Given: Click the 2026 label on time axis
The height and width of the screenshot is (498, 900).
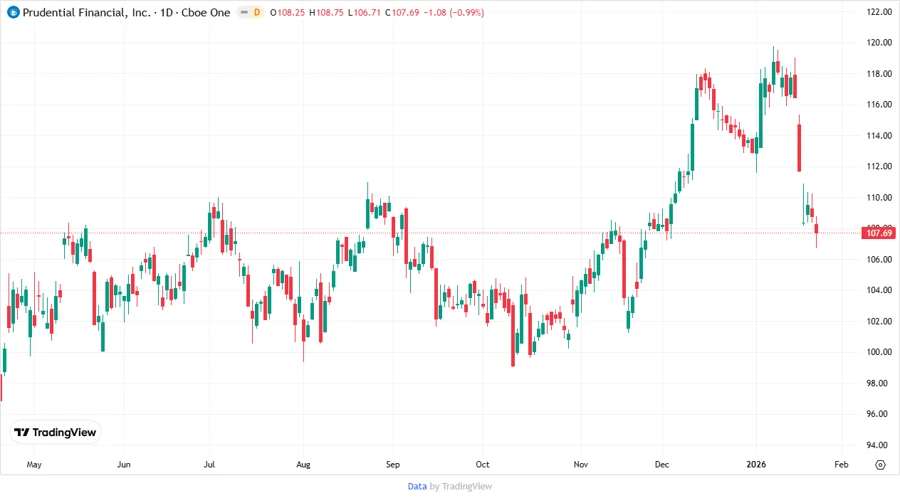Looking at the screenshot, I should [x=756, y=465].
